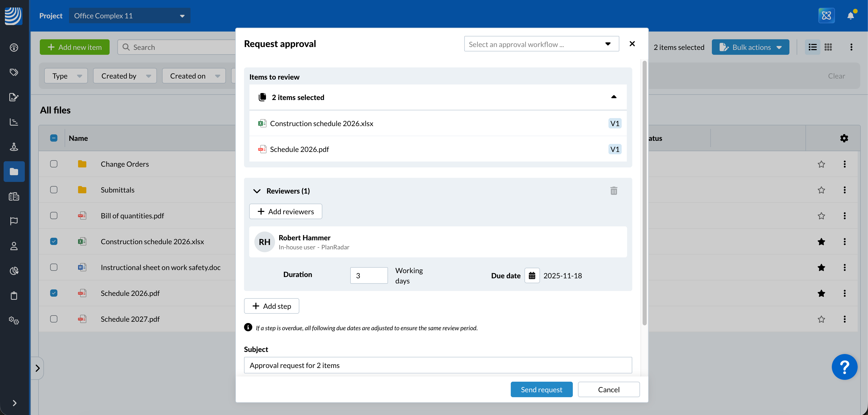This screenshot has width=868, height=415.
Task: Switch to grid view layout
Action: click(x=828, y=47)
